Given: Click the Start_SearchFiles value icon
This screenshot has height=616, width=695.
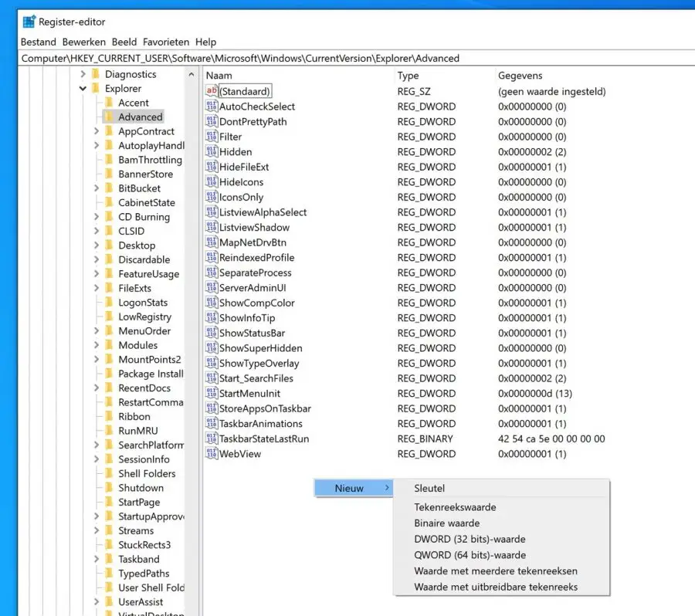Looking at the screenshot, I should click(212, 378).
